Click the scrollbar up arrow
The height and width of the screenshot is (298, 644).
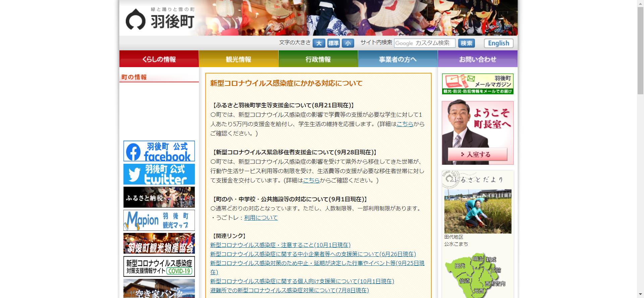[x=640, y=3]
